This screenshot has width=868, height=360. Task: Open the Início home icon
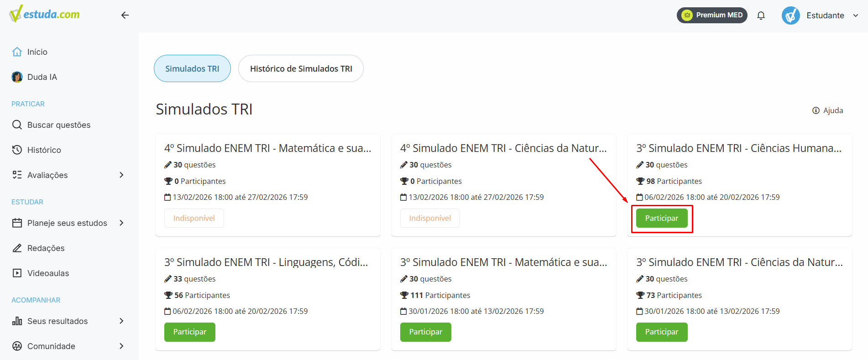(17, 52)
